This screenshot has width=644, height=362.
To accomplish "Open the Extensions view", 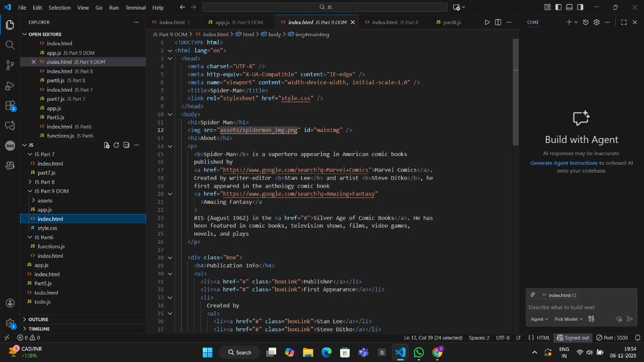I will (9, 105).
